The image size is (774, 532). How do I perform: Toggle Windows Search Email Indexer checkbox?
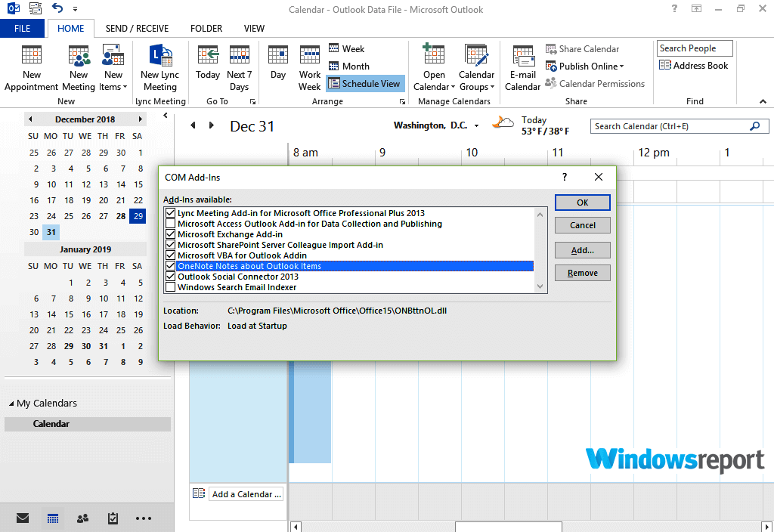coord(170,287)
